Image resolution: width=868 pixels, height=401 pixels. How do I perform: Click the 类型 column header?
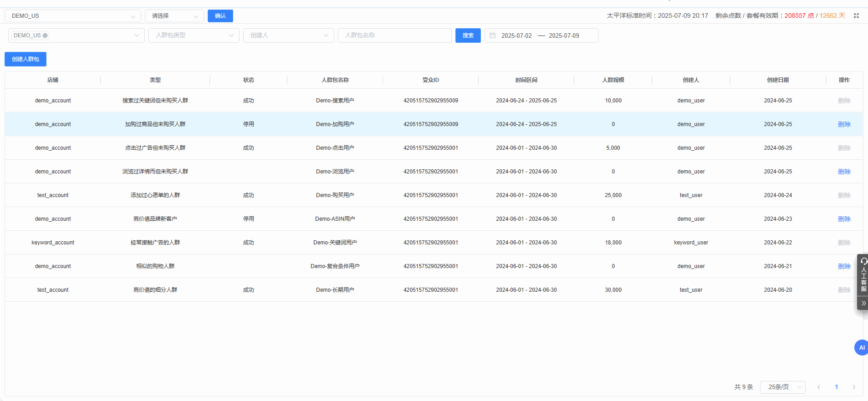point(155,80)
